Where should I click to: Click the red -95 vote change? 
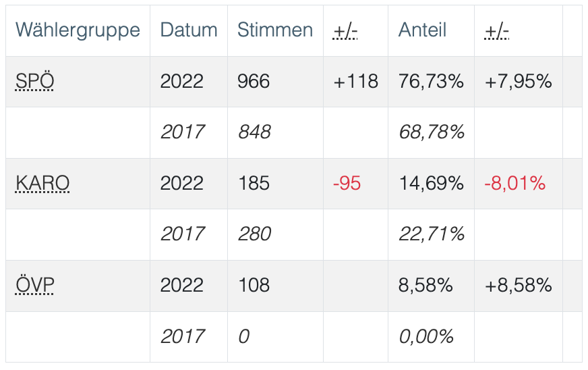(347, 184)
